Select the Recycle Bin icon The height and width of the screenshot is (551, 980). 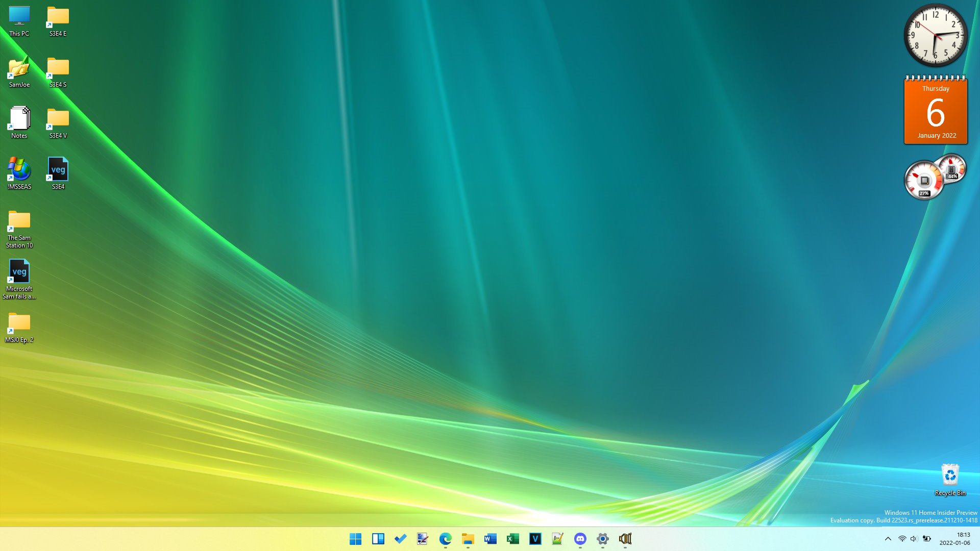(x=950, y=480)
